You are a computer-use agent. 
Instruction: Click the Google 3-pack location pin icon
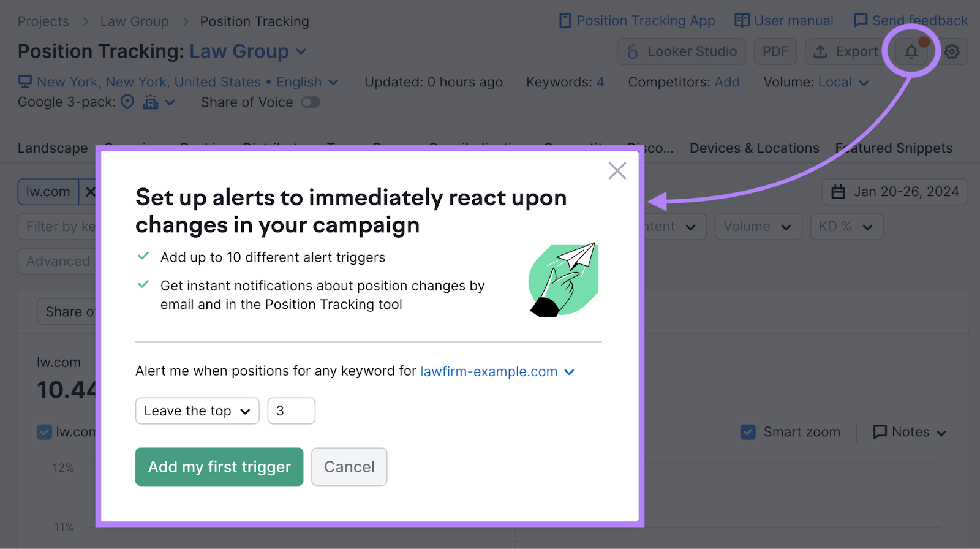(x=127, y=102)
